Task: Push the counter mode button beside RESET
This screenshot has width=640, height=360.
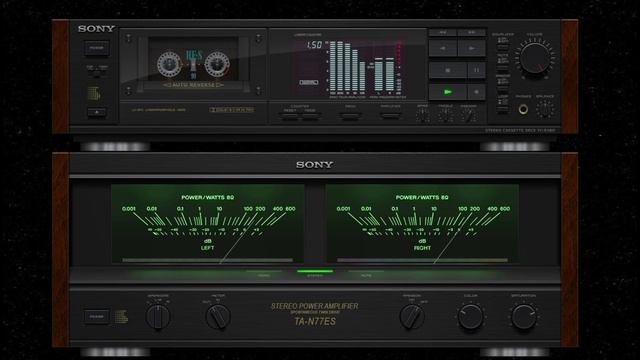Action: pyautogui.click(x=311, y=116)
